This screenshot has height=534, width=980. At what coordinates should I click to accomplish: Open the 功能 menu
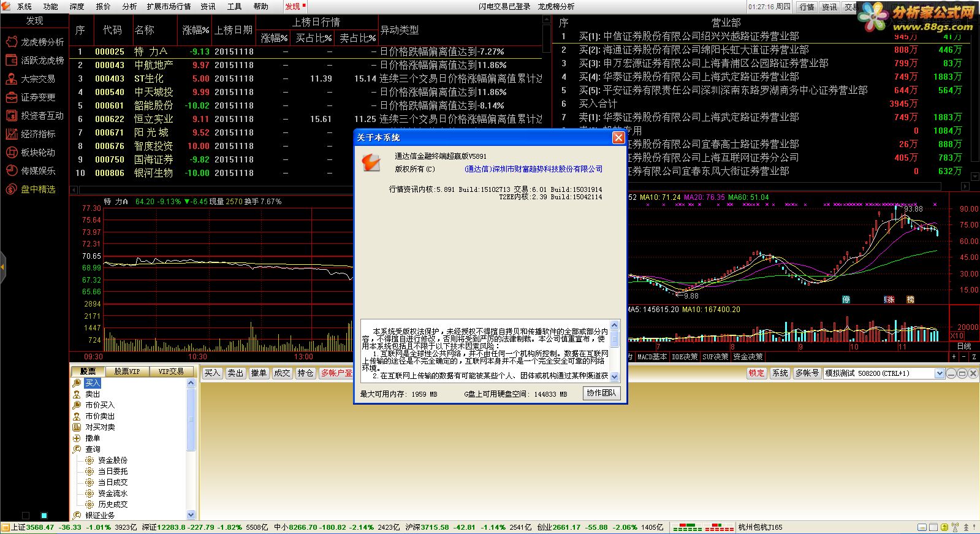click(51, 7)
